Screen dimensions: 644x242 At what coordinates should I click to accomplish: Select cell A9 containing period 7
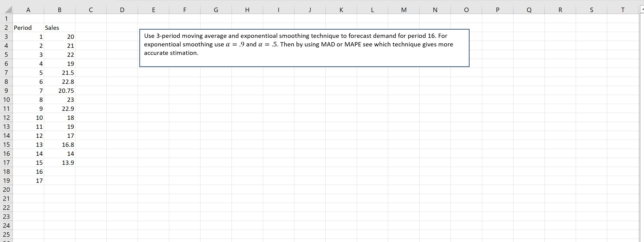click(28, 90)
